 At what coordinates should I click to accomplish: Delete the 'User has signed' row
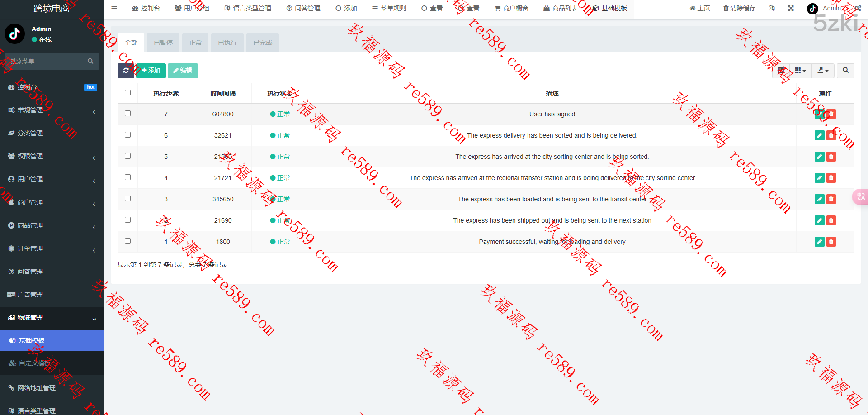tap(831, 114)
